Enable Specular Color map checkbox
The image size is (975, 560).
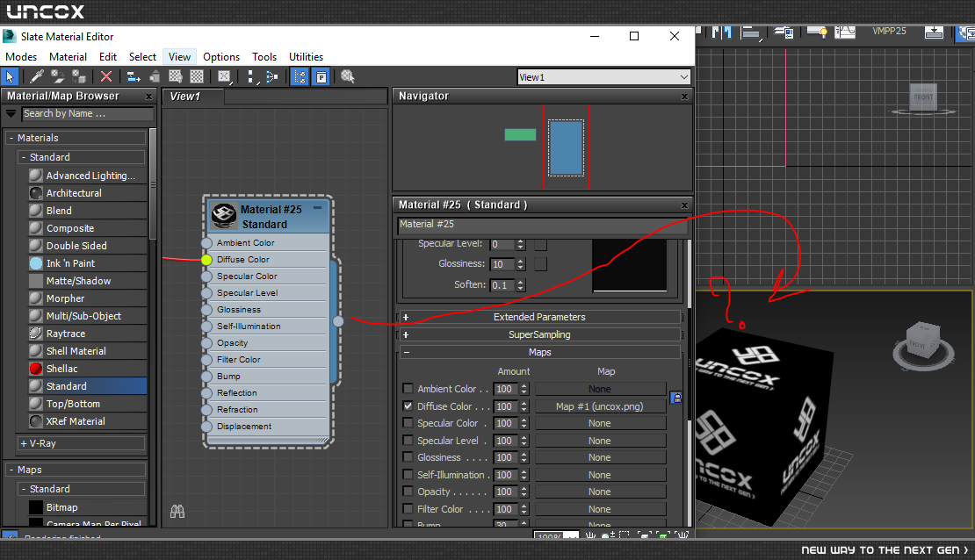(408, 423)
